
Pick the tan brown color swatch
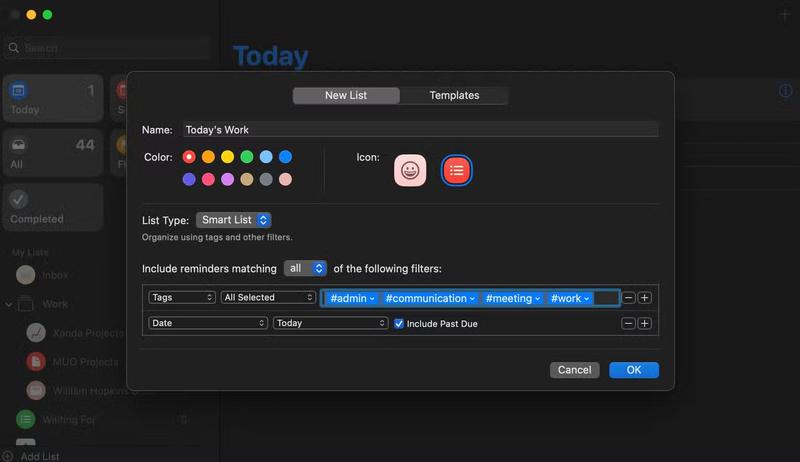[x=247, y=179]
